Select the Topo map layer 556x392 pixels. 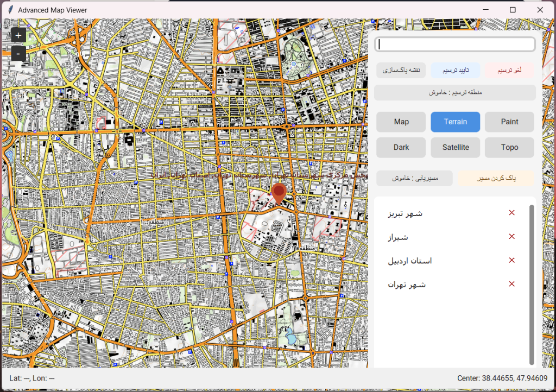tap(509, 148)
